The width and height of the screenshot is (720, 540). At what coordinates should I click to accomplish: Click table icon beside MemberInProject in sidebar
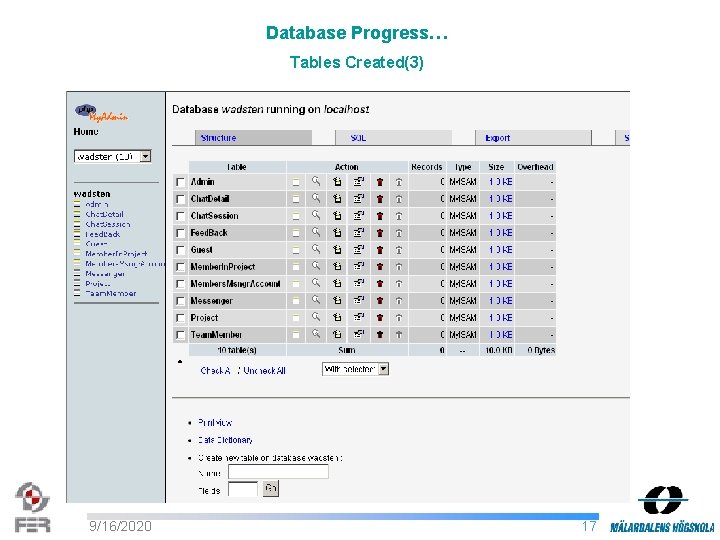click(x=77, y=254)
